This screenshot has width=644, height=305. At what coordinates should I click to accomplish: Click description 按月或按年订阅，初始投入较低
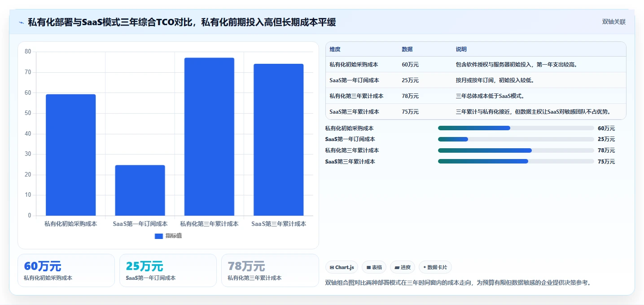(495, 80)
